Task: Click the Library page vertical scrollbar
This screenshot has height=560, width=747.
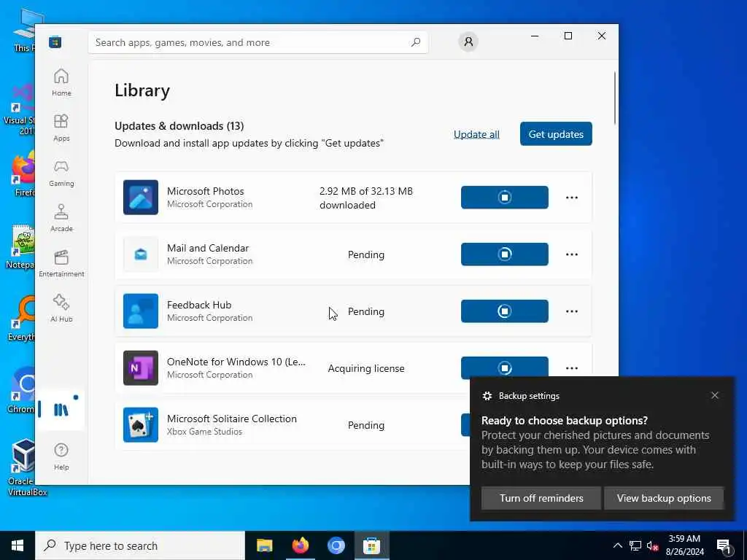Action: point(614,98)
